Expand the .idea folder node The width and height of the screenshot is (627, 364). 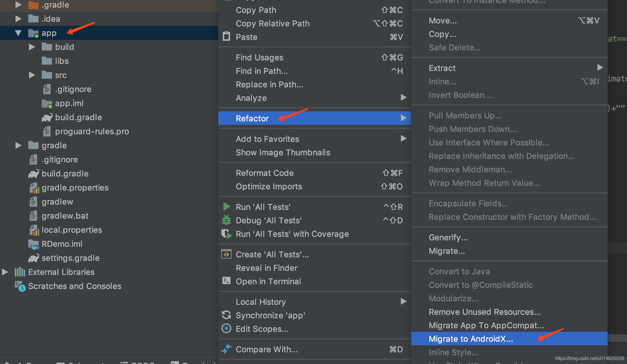tap(18, 19)
